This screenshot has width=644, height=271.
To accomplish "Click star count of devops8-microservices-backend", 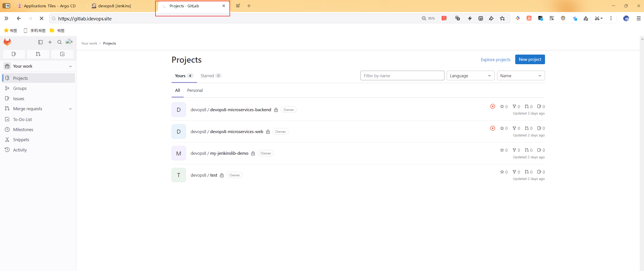I will (x=504, y=106).
